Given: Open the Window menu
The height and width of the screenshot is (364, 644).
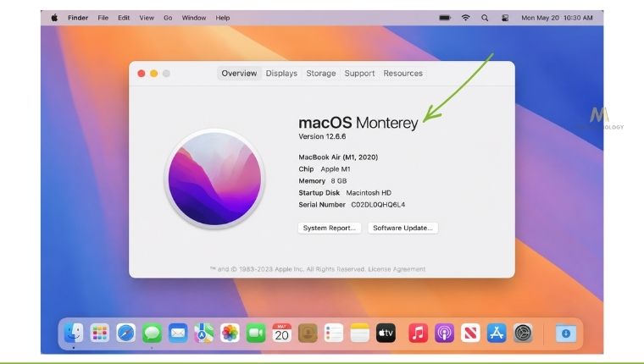Looking at the screenshot, I should click(194, 18).
